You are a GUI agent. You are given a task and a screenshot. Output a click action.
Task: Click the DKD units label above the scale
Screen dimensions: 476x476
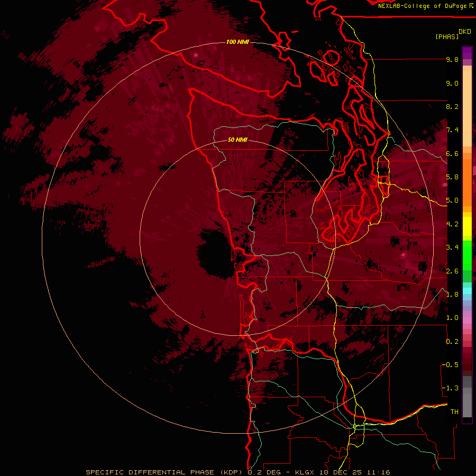(x=465, y=32)
